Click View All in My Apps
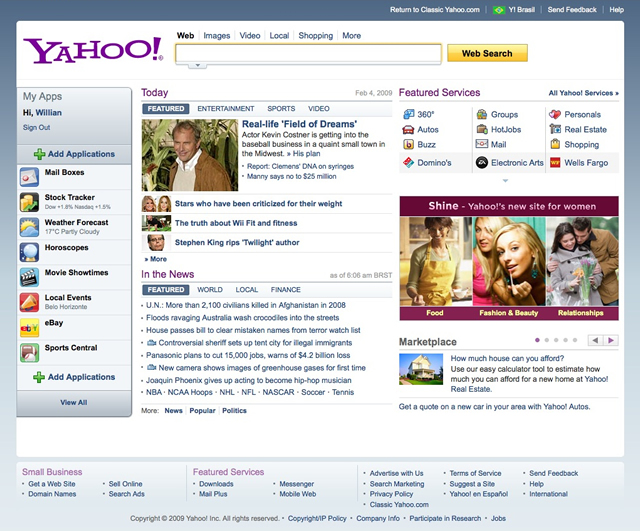 click(74, 402)
